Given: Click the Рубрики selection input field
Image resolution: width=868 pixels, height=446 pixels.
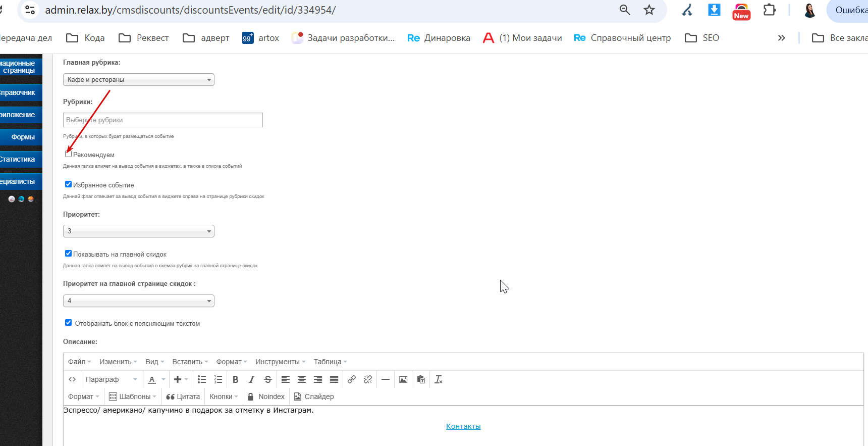Looking at the screenshot, I should [x=163, y=120].
